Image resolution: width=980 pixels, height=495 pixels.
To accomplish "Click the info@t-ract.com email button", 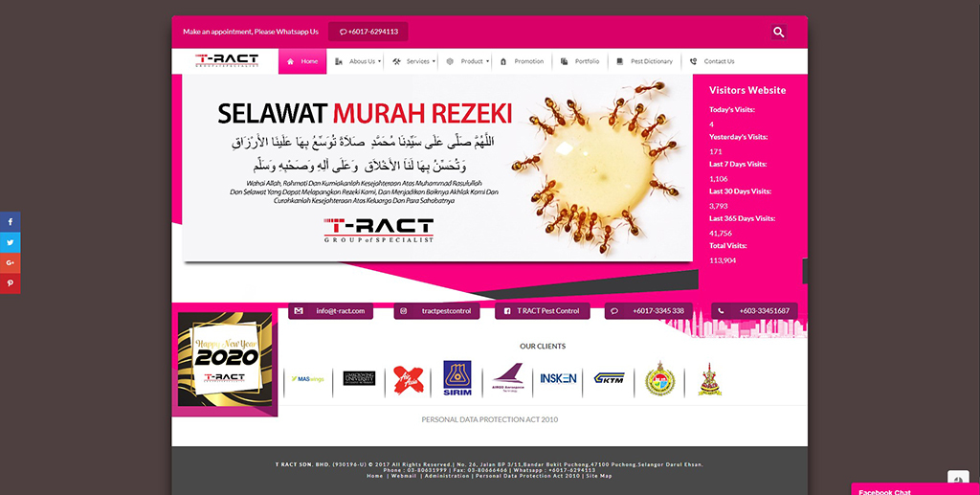I will [x=332, y=311].
